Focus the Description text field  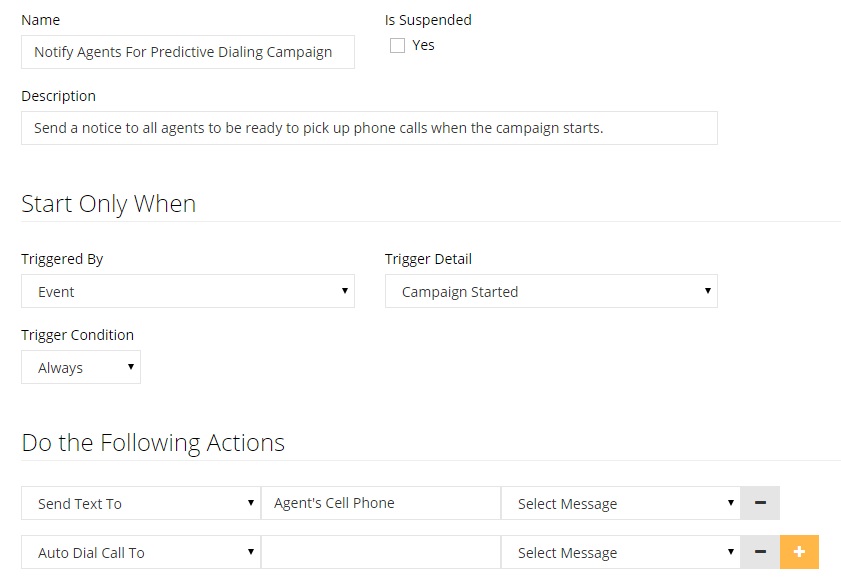click(x=369, y=128)
